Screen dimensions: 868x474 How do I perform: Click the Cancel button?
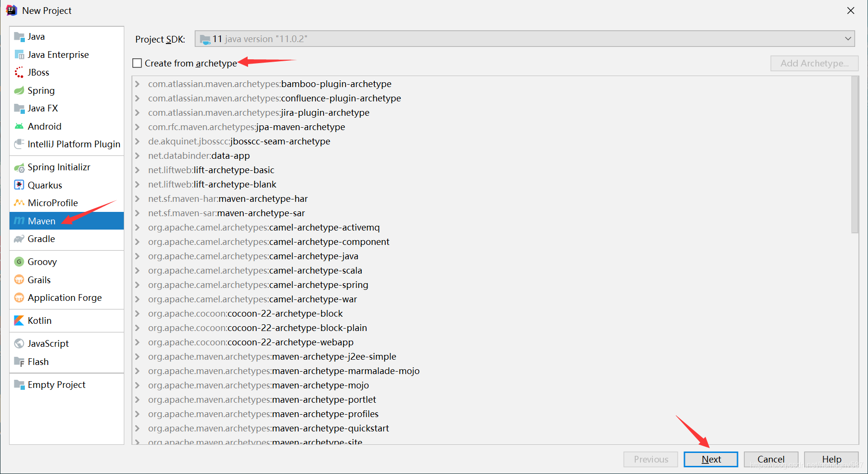(x=771, y=459)
